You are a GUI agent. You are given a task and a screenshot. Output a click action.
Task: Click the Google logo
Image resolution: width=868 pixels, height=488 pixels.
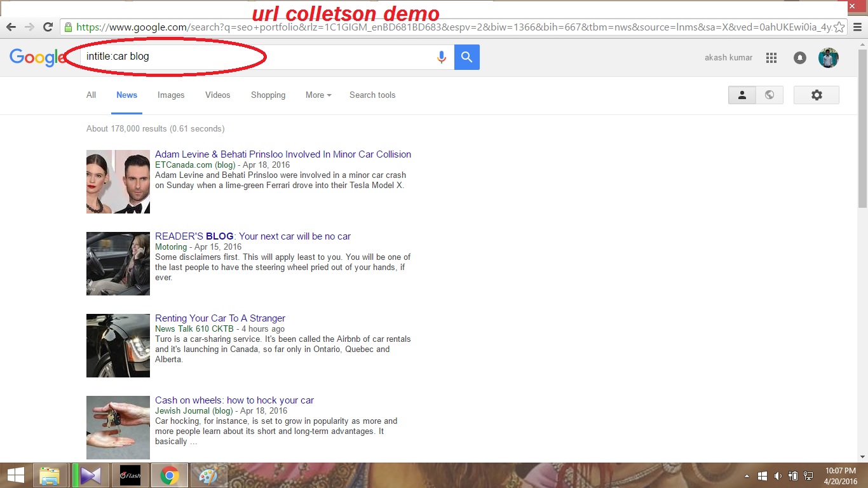(37, 57)
